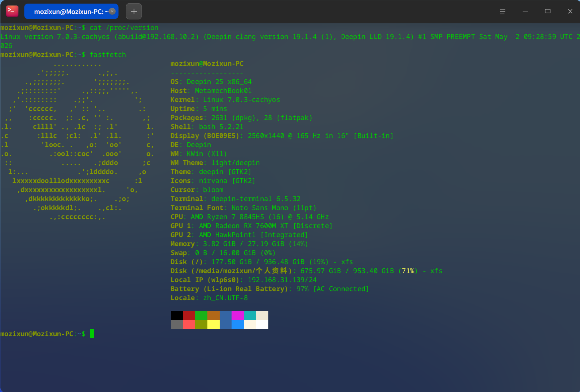580x392 pixels.
Task: Click the fastfetch command text
Action: click(108, 55)
